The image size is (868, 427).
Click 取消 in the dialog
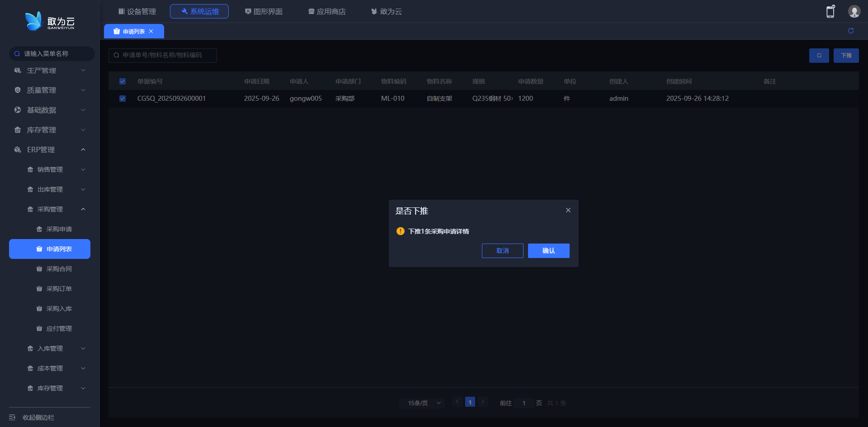coord(502,251)
